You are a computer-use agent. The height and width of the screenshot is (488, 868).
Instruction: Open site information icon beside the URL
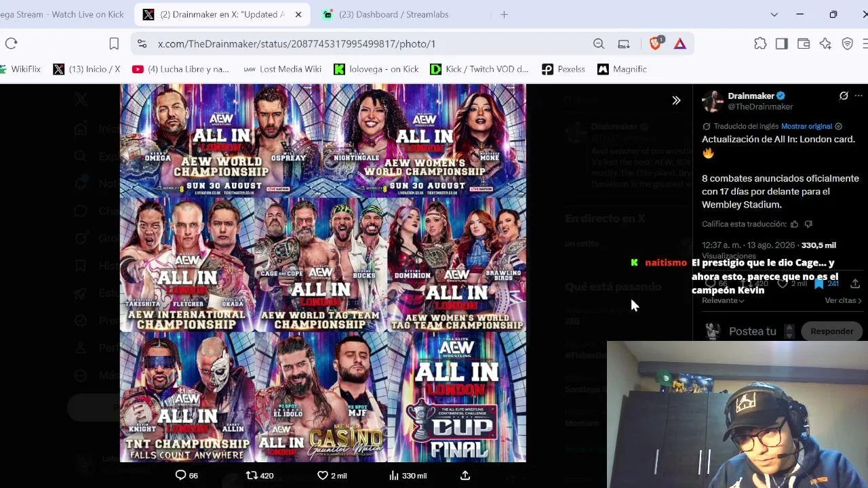pyautogui.click(x=142, y=44)
